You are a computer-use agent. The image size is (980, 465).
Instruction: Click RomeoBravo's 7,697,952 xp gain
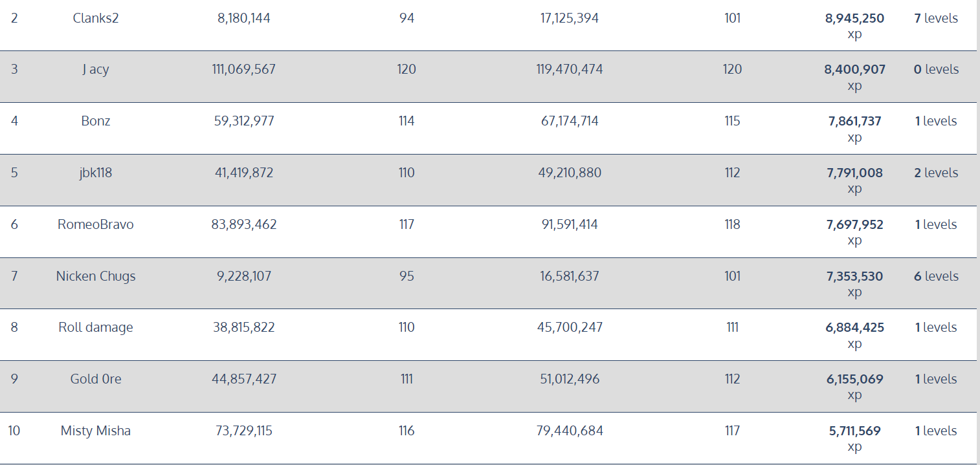coord(854,225)
